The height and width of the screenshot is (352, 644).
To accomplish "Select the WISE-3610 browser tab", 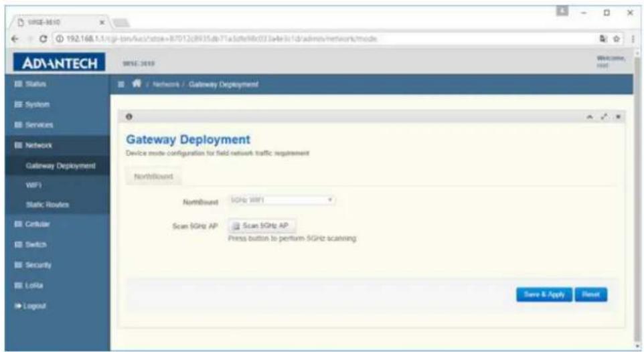I will click(60, 22).
